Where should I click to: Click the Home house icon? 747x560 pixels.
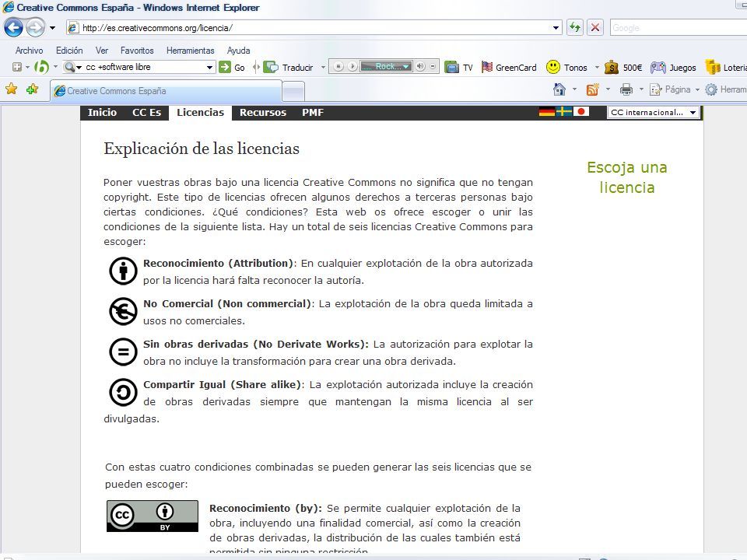pyautogui.click(x=559, y=89)
